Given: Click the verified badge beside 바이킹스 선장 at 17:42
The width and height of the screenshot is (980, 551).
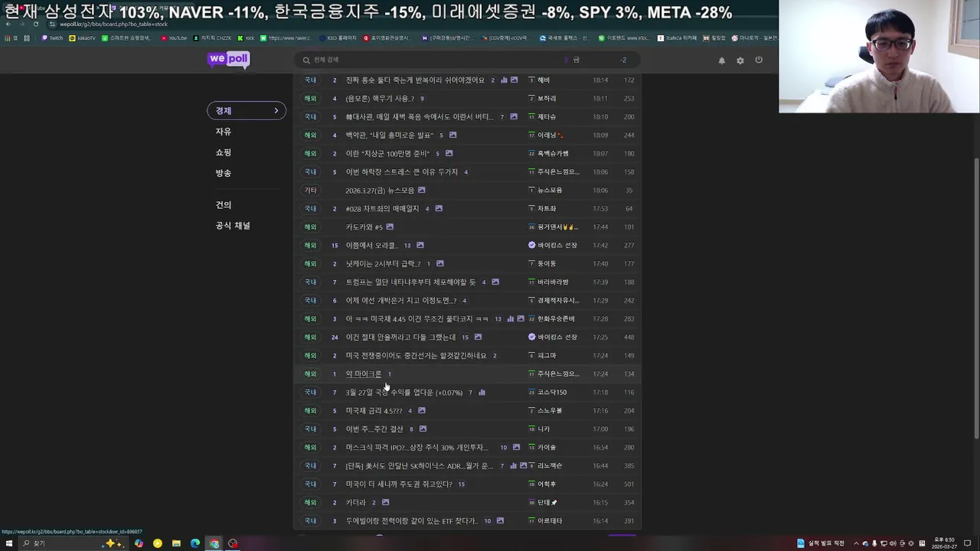Looking at the screenshot, I should [x=532, y=245].
